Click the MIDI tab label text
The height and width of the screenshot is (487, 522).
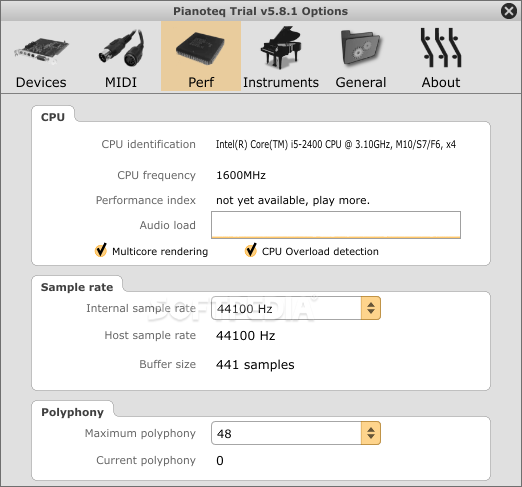click(121, 82)
